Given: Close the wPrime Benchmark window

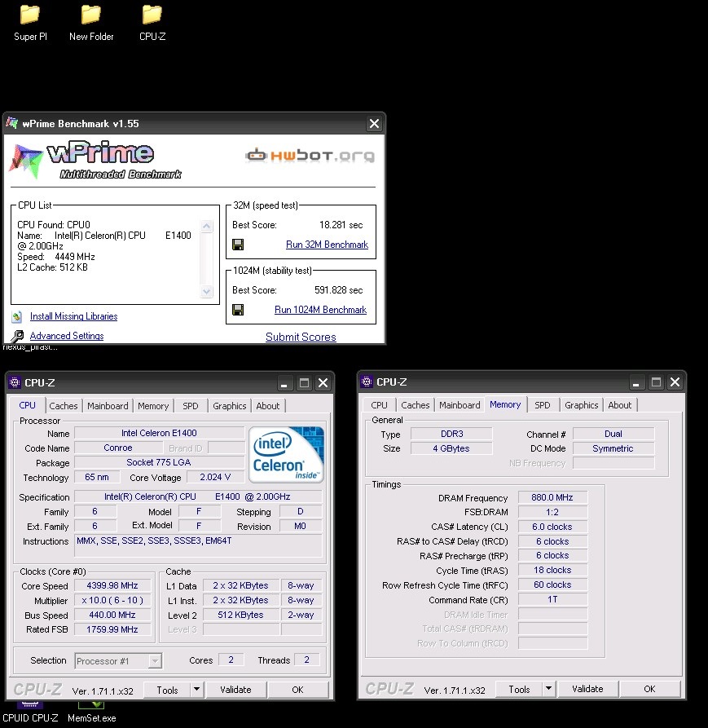Looking at the screenshot, I should (x=375, y=123).
